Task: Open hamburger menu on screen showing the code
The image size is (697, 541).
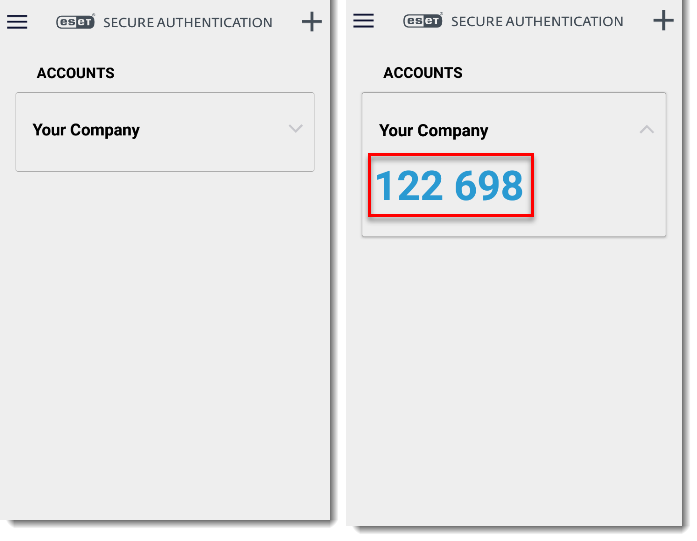Action: [x=364, y=21]
